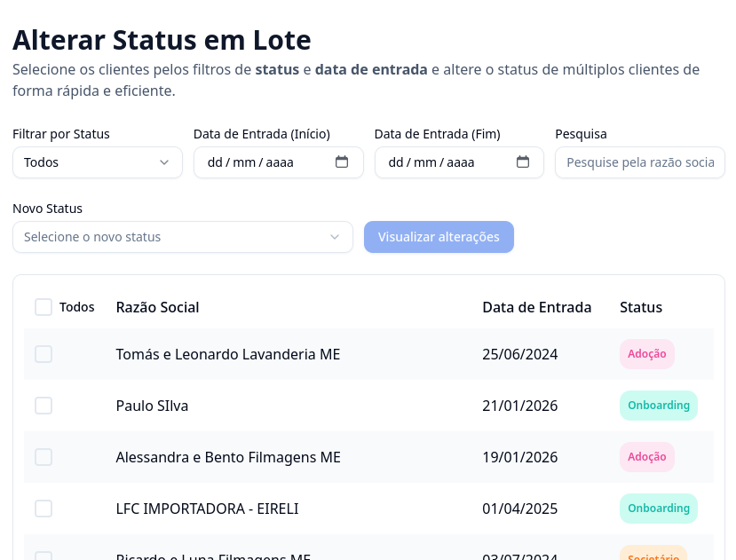
Task: Click the Pesquise pela razão social search field
Action: (639, 162)
